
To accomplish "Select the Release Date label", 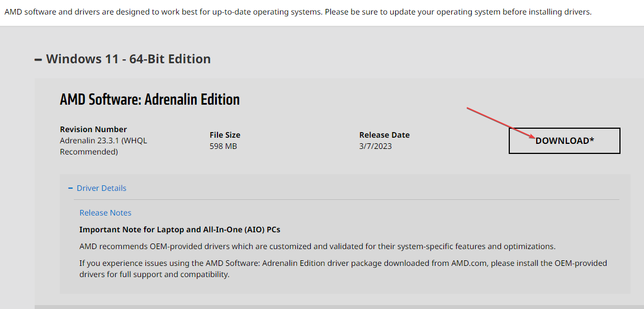I will coord(384,135).
